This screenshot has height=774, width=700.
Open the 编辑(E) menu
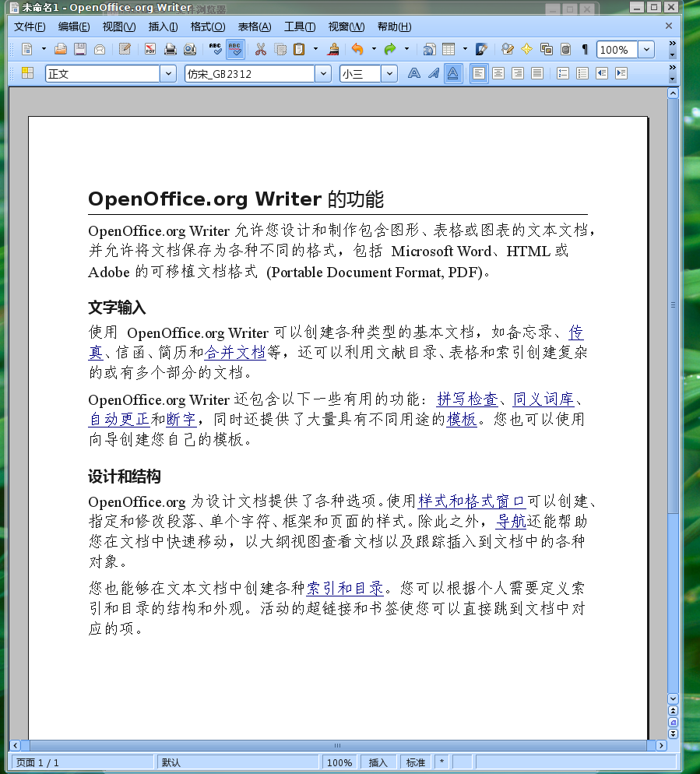(x=74, y=26)
